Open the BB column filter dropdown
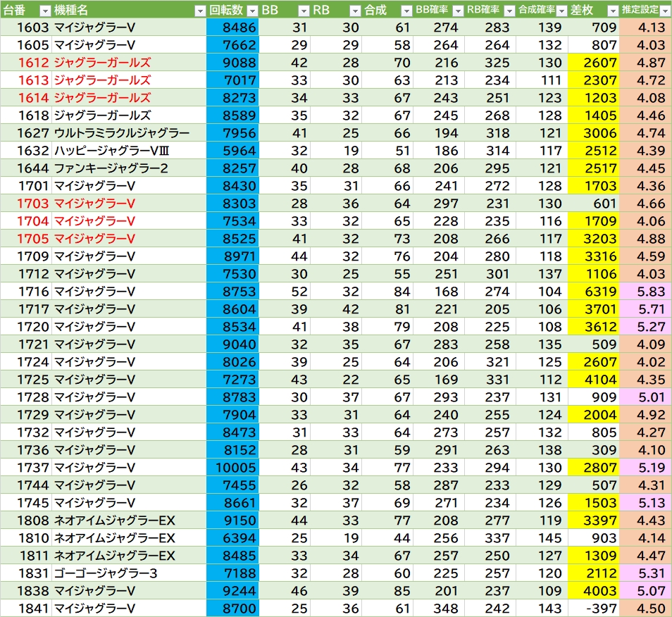The width and height of the screenshot is (672, 617). 304,11
